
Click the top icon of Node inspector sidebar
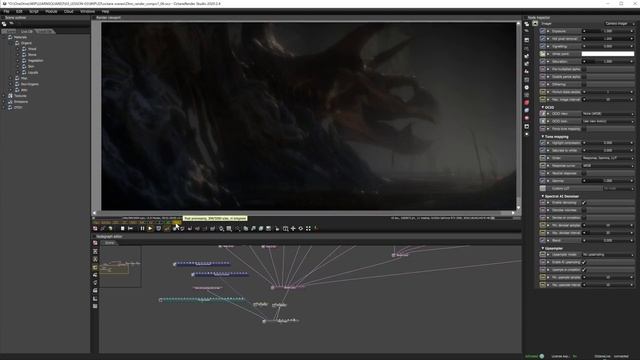(x=527, y=24)
